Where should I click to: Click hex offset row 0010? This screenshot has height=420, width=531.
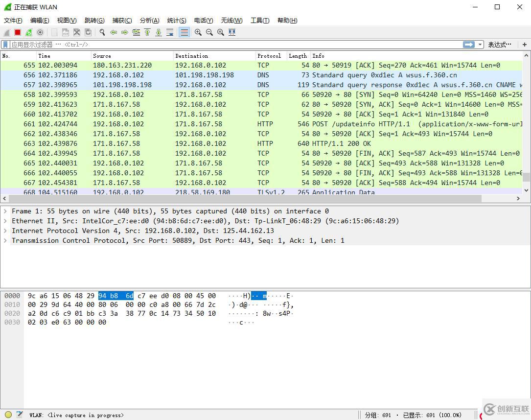12,305
